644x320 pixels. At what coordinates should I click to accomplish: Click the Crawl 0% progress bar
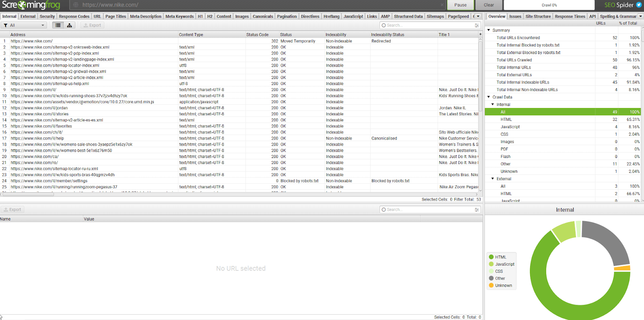pyautogui.click(x=549, y=5)
